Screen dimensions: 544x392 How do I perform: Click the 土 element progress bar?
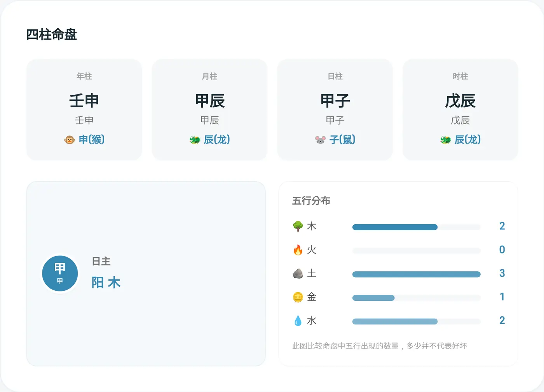(417, 274)
